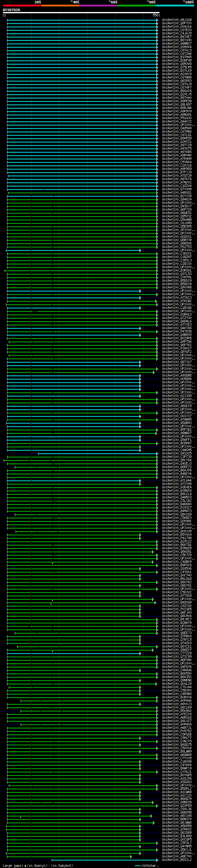This screenshot has height=868, width=197.
Task: Select hit label UniRef100_Q8BT09
Action: pyautogui.click(x=177, y=240)
